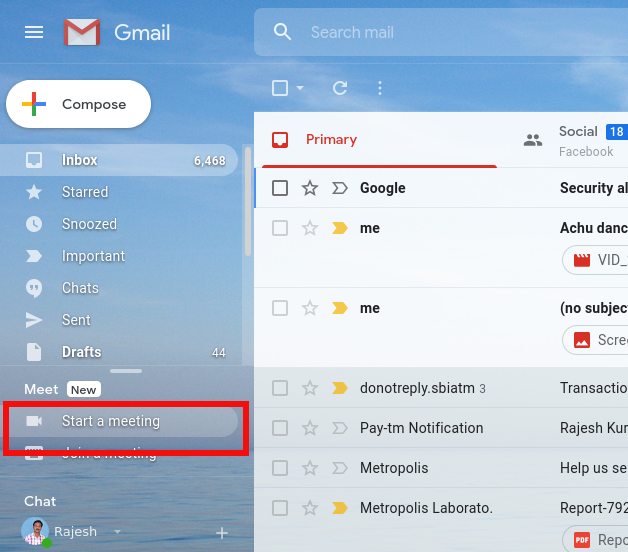Open the Inbox folder
Viewport: 628px width, 552px height.
[119, 160]
